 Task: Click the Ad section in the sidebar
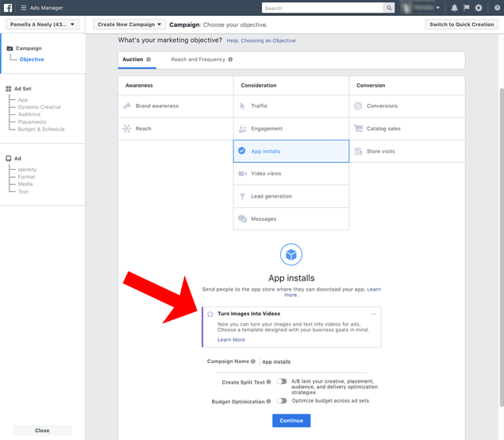[x=17, y=159]
